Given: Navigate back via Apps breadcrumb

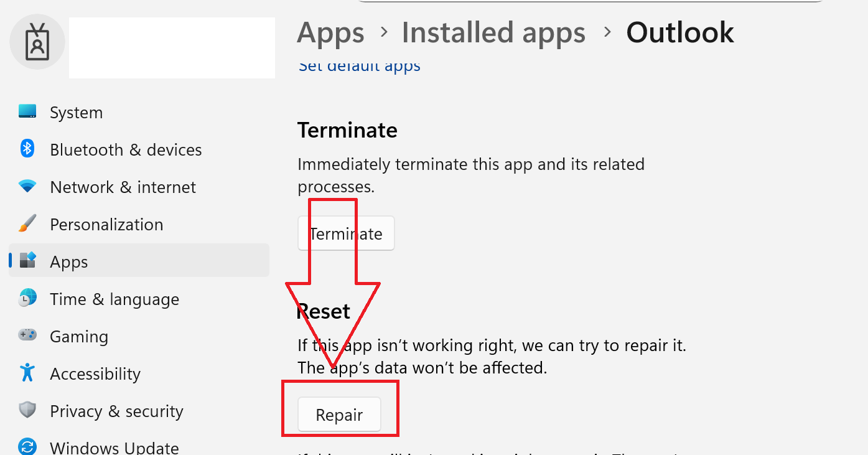Looking at the screenshot, I should (330, 32).
